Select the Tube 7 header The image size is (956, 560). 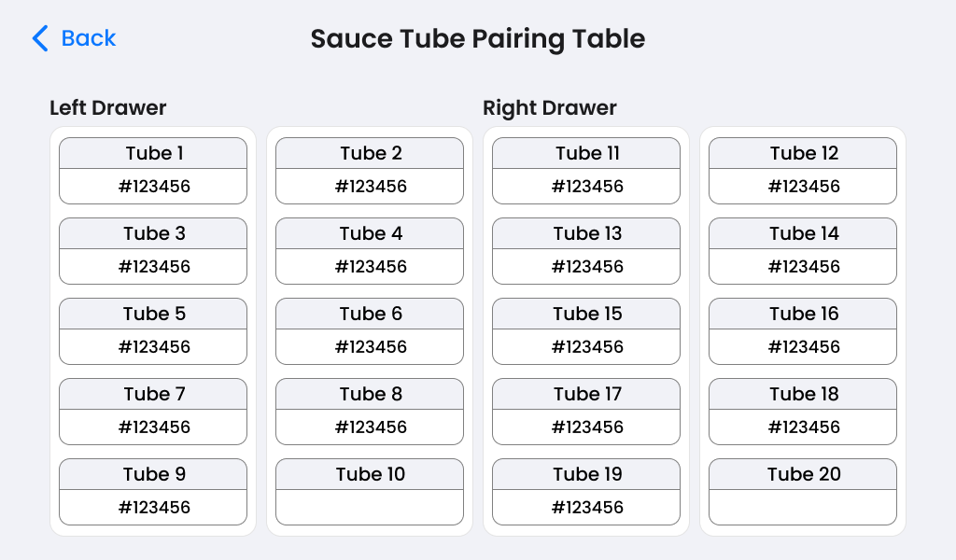153,394
